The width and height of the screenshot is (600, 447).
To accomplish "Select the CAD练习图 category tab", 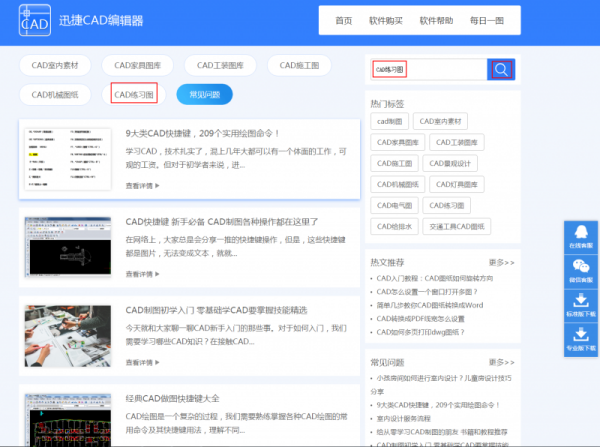I will pyautogui.click(x=135, y=95).
